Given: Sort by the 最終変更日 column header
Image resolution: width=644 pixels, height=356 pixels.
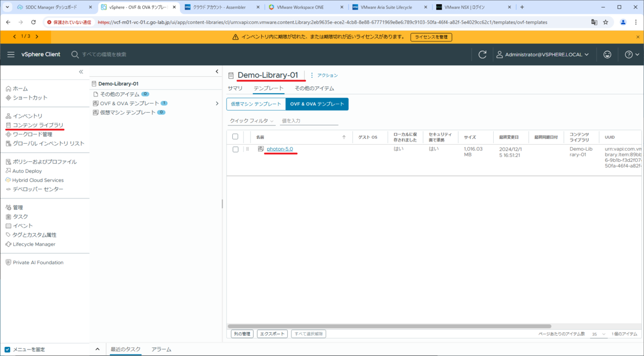Looking at the screenshot, I should tap(509, 137).
